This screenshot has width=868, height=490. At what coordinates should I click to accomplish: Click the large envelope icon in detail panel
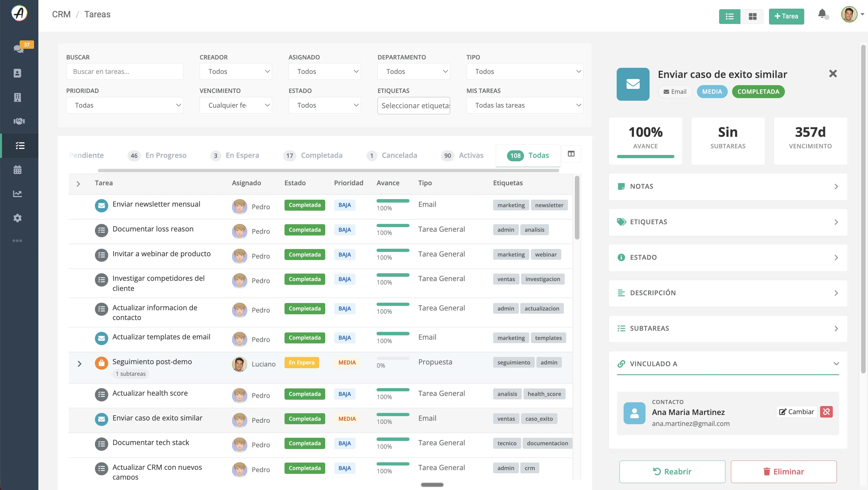[x=633, y=84]
